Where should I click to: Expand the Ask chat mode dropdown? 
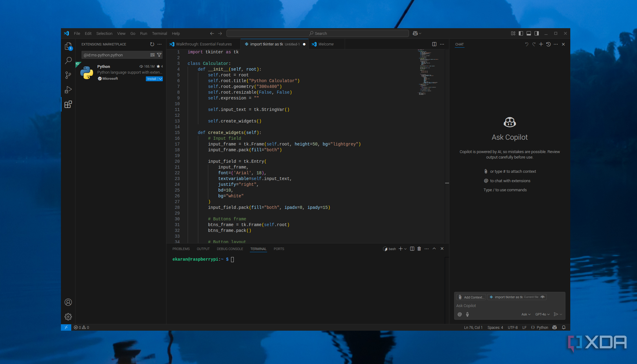526,314
